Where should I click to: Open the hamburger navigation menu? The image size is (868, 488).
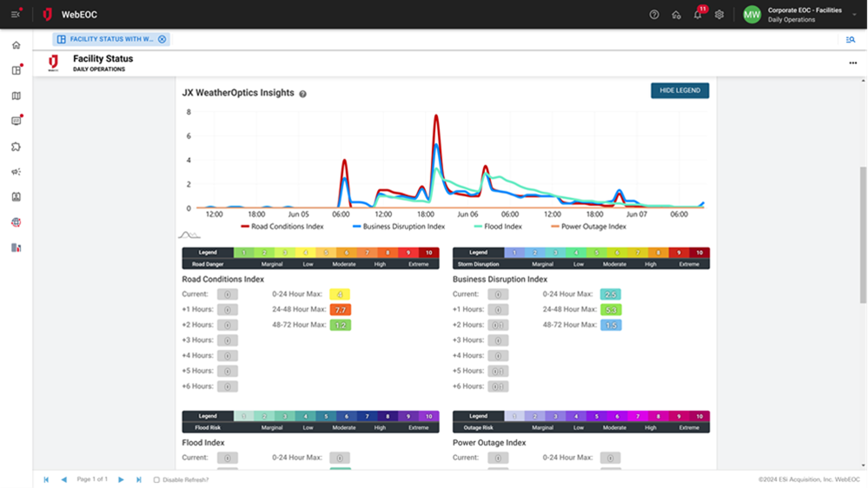click(16, 15)
